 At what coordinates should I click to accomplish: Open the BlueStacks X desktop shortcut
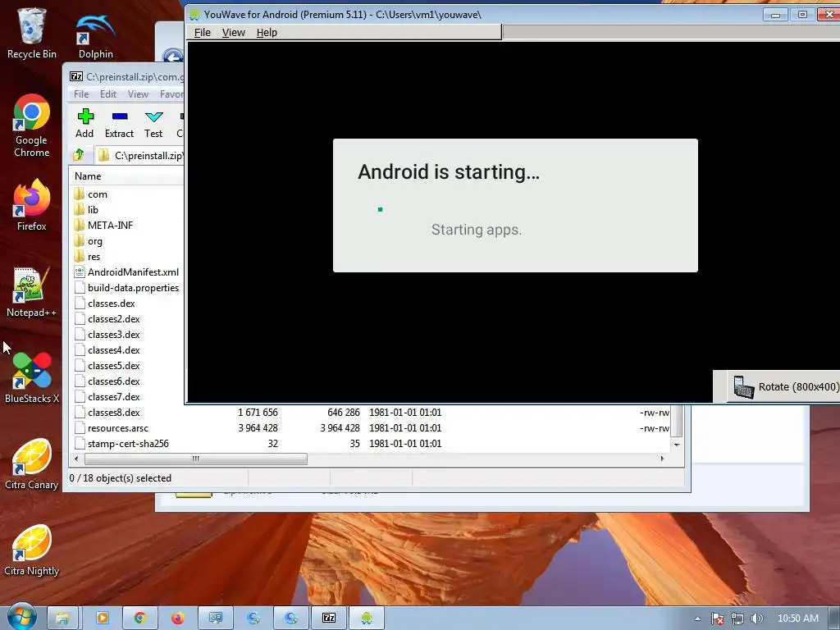pyautogui.click(x=32, y=377)
